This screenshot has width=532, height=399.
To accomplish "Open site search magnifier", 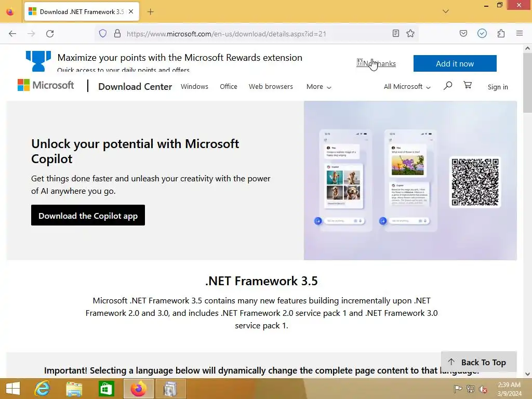I will (x=448, y=86).
